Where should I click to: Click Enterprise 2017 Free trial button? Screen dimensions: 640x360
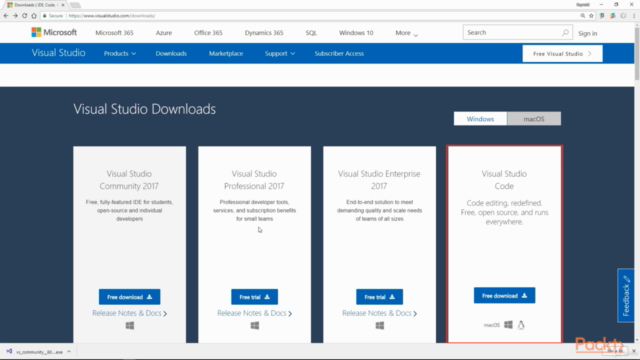point(379,297)
